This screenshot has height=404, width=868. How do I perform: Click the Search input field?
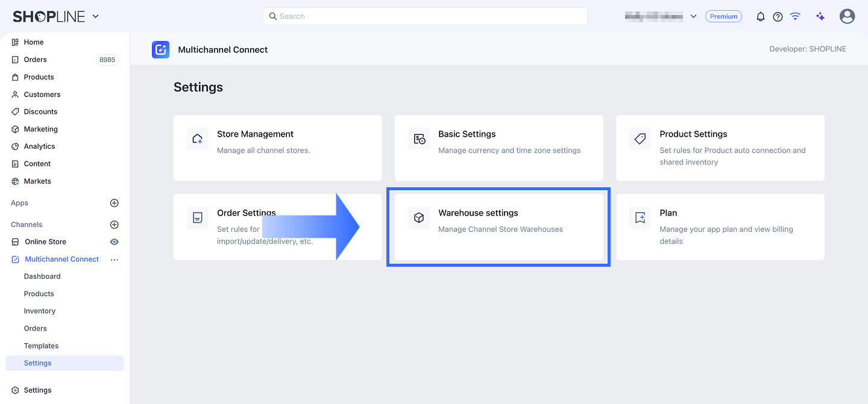tap(425, 16)
